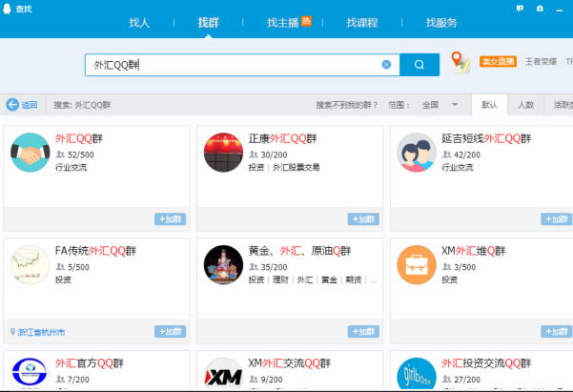This screenshot has width=573, height=392.
Task: Open group title 外汇官方QQ群
Action: tap(90, 363)
